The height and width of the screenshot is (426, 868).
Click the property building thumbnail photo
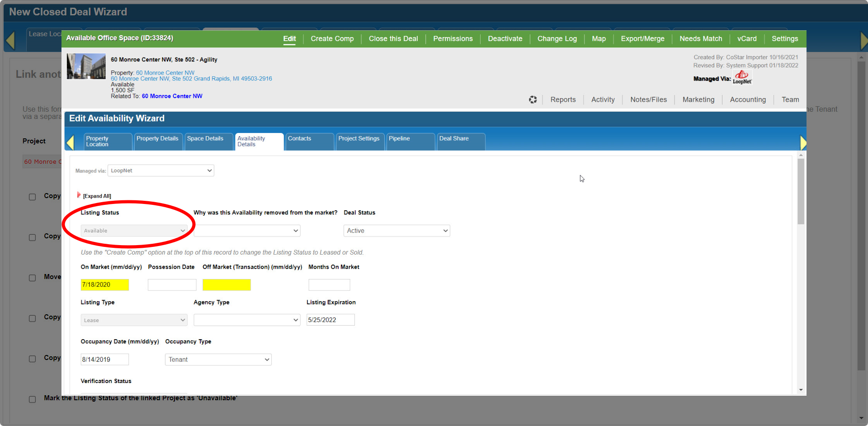[86, 66]
